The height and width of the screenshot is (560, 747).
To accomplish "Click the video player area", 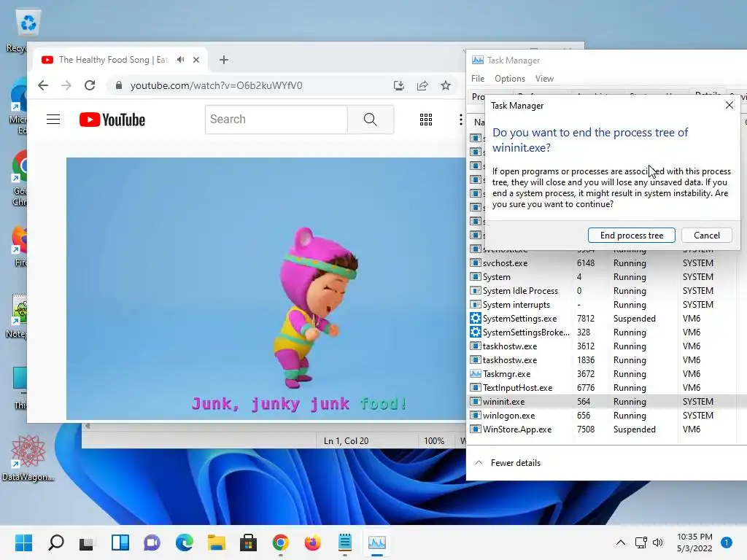I will pyautogui.click(x=266, y=289).
